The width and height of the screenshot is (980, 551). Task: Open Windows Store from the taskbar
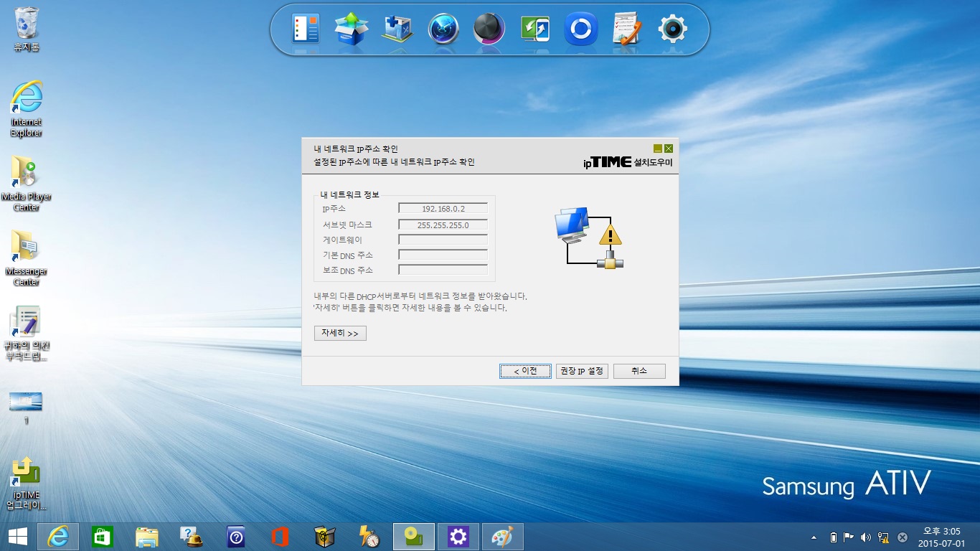click(103, 537)
